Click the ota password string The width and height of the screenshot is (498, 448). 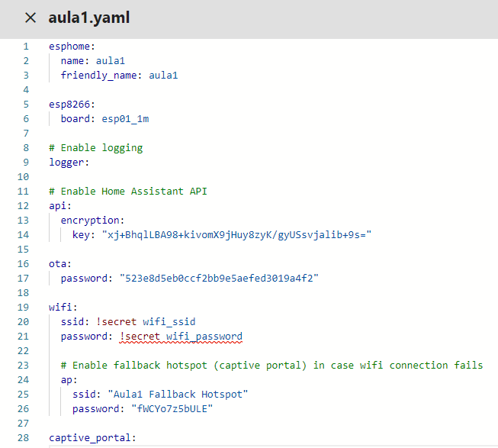219,279
